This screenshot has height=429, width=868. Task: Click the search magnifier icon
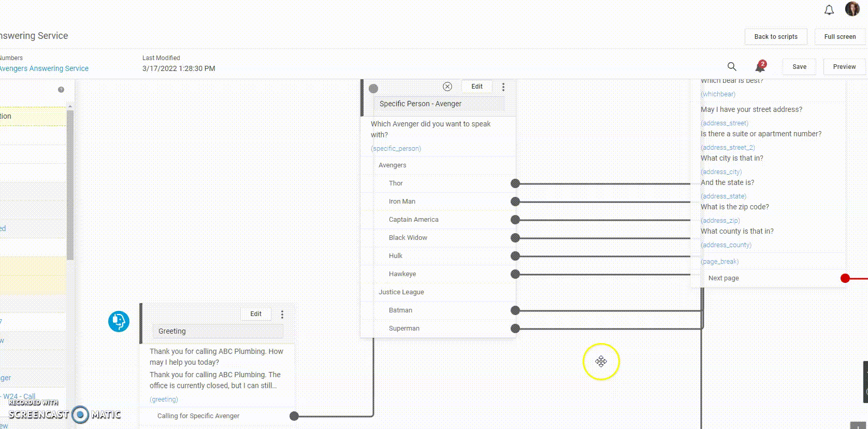tap(732, 66)
